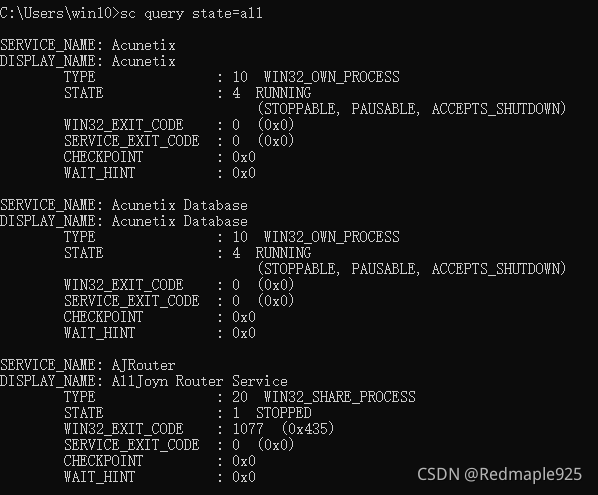Viewport: 598px width, 495px height.
Task: Click 'WAIT_HINT' label in AJRouter entry
Action: click(x=100, y=477)
